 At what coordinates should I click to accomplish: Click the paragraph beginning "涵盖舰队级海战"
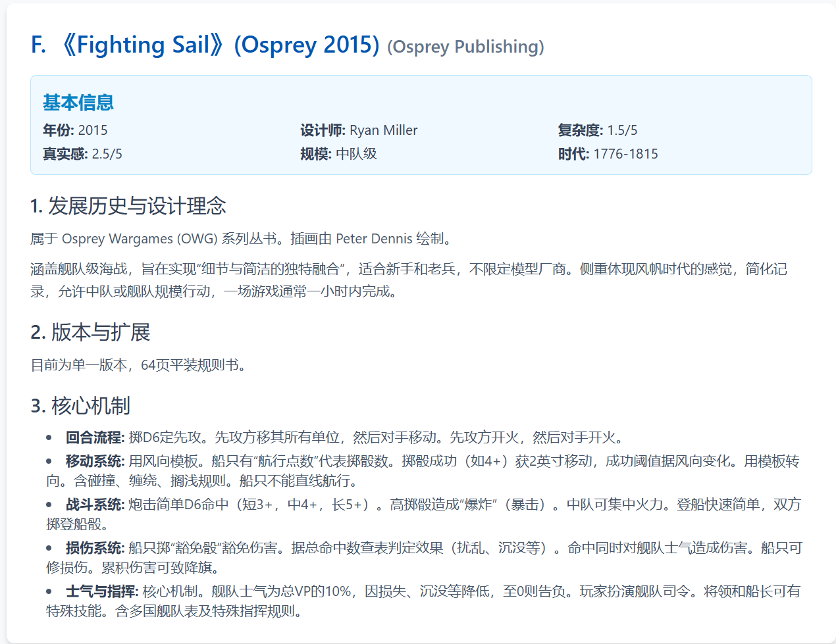click(409, 280)
